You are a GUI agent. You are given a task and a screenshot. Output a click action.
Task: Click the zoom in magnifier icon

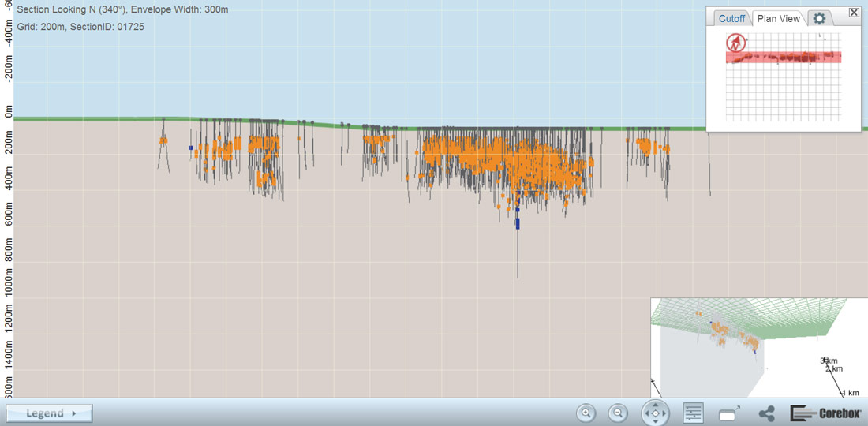point(586,413)
